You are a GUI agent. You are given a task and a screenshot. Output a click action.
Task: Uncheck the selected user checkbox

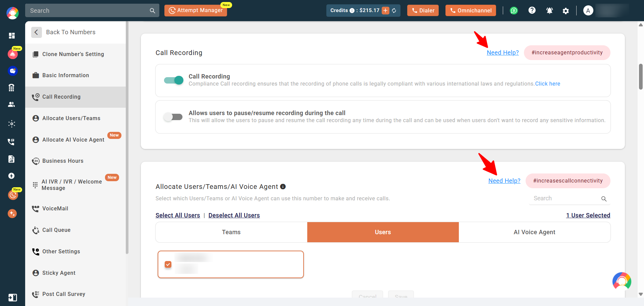pos(168,264)
